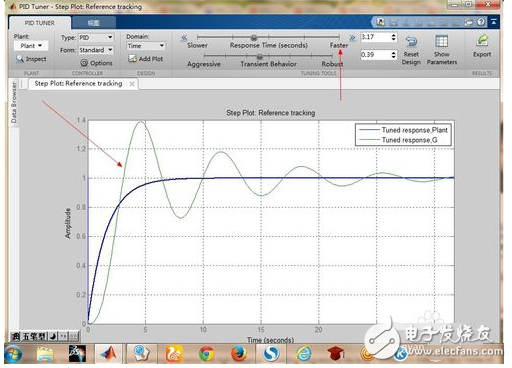Viewport: 512px width, 368px height.
Task: Click the 0.39 transient behavior field
Action: pyautogui.click(x=375, y=55)
